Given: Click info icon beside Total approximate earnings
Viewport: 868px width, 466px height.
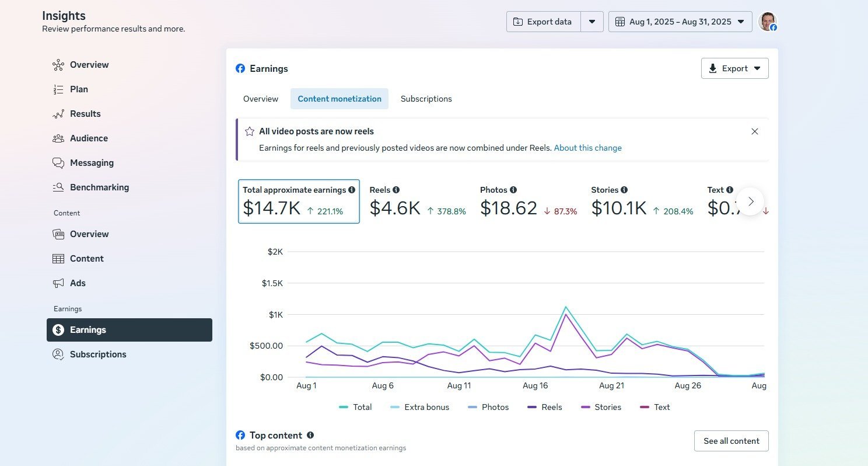Looking at the screenshot, I should pyautogui.click(x=352, y=190).
